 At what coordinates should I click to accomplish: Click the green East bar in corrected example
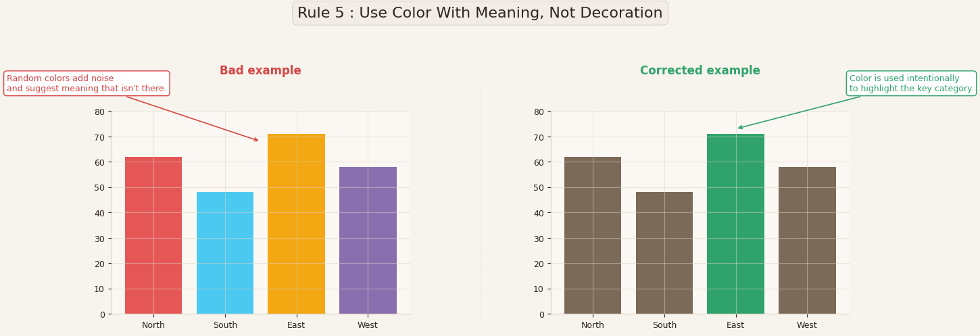coord(735,224)
